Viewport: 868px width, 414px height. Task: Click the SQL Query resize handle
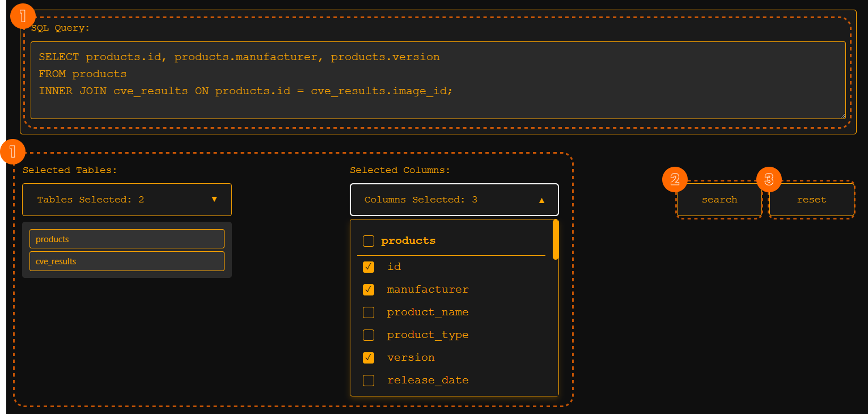pos(842,115)
